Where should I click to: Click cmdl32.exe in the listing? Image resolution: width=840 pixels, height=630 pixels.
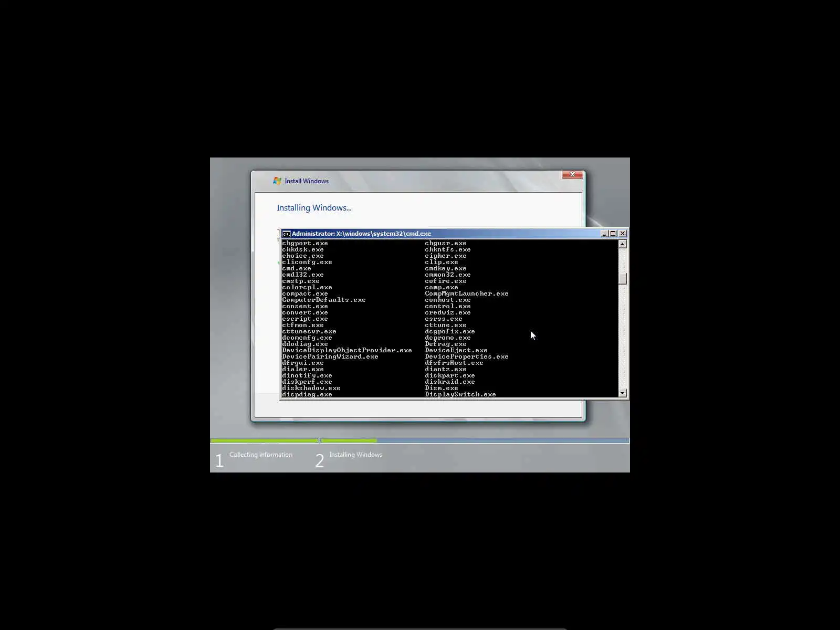click(x=303, y=275)
